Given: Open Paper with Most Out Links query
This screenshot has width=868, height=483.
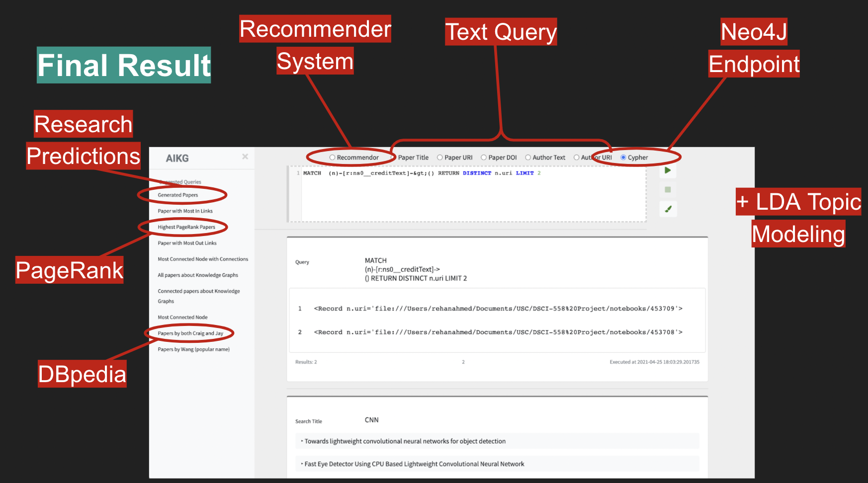Looking at the screenshot, I should click(187, 243).
